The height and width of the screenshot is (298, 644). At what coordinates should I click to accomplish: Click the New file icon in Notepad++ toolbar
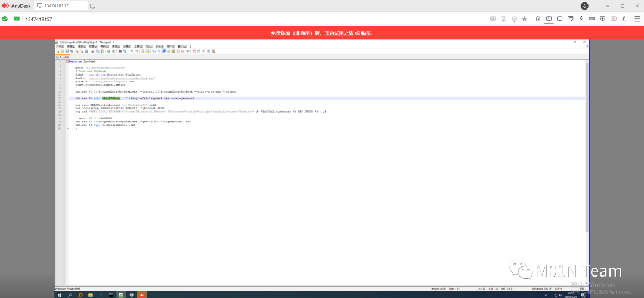[x=57, y=51]
